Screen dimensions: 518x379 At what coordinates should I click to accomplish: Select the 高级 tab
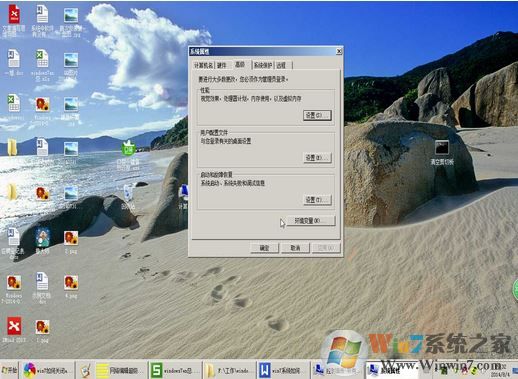(x=240, y=64)
